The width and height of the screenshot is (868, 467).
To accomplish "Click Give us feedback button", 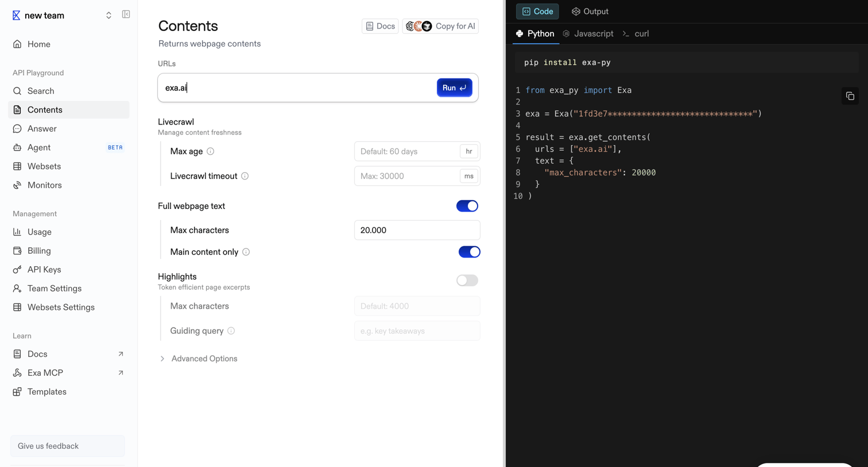I will [x=68, y=446].
